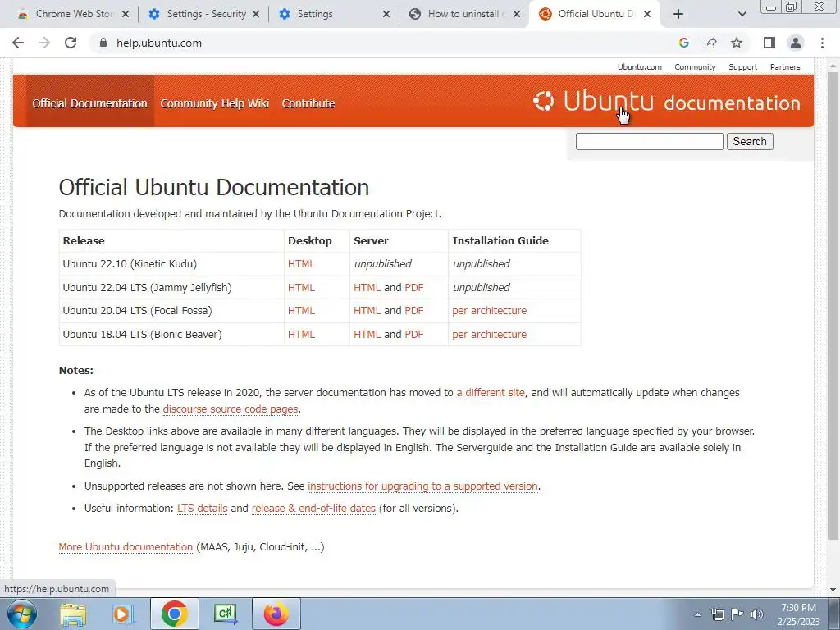Close the Chrome Web Store tab

click(126, 15)
